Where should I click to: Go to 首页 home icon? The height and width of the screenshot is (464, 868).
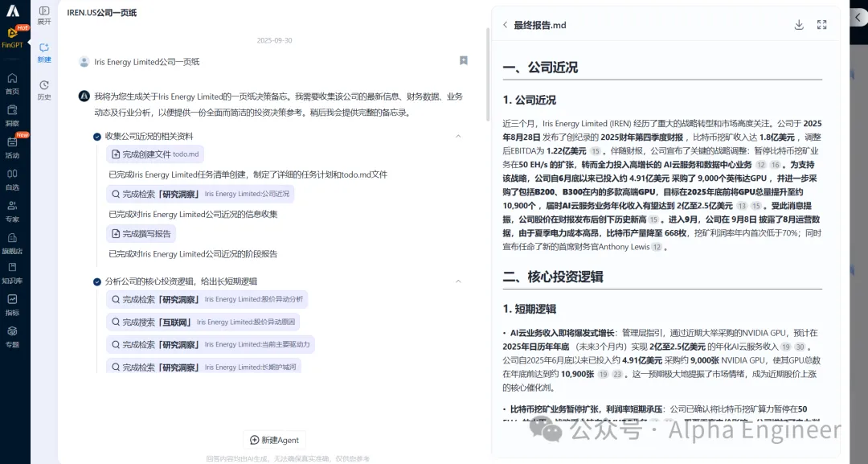coord(13,81)
